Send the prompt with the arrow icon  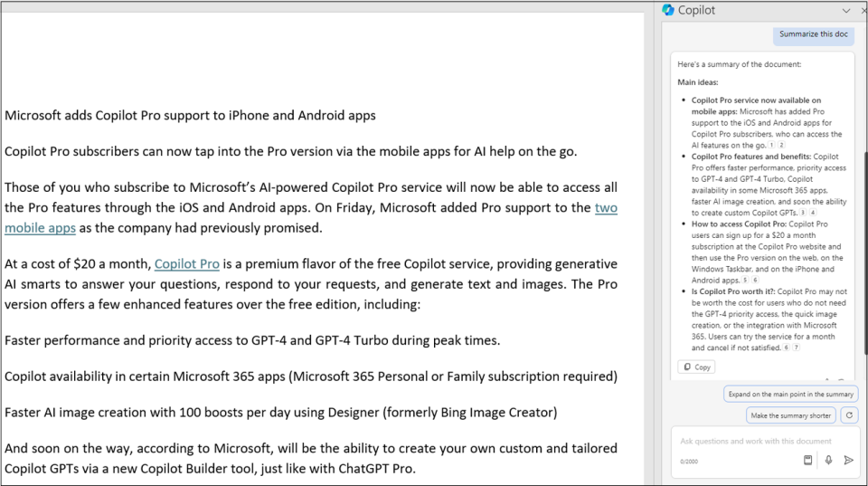pos(849,460)
